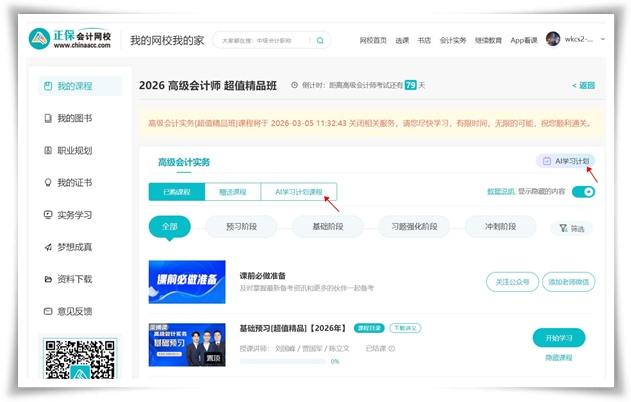Open the 筛选 filter options

point(573,229)
